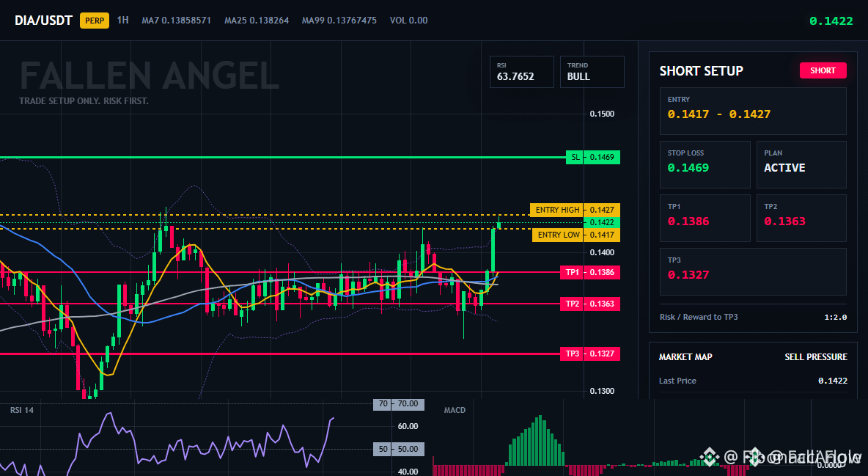Click the 0.1500 price axis label
The width and height of the screenshot is (868, 476).
(602, 114)
